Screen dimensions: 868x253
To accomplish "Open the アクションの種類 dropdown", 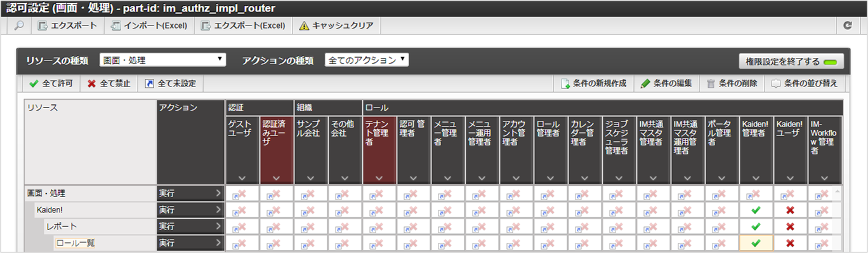I will [x=367, y=60].
